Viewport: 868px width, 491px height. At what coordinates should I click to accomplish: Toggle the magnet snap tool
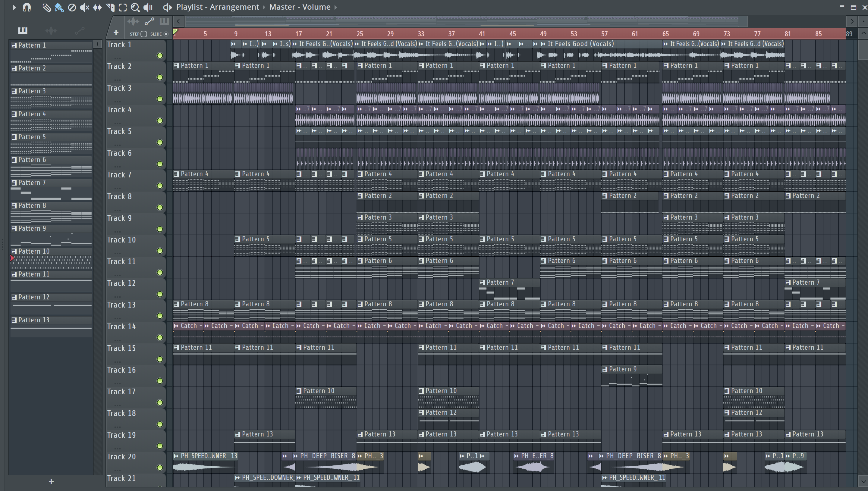pyautogui.click(x=27, y=7)
